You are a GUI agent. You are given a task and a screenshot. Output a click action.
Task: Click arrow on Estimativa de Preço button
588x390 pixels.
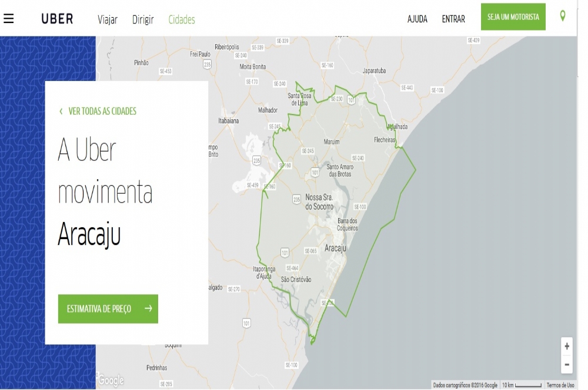[148, 308]
